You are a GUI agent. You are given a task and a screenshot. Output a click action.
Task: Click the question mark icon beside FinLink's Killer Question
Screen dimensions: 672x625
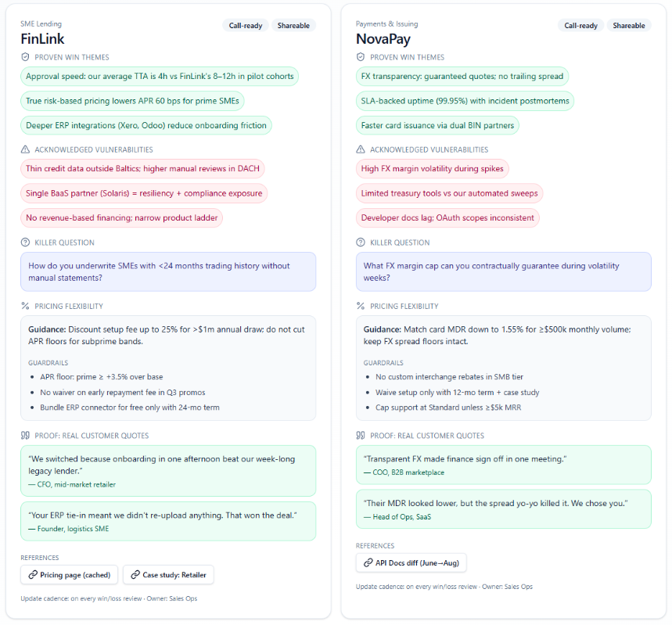point(25,242)
